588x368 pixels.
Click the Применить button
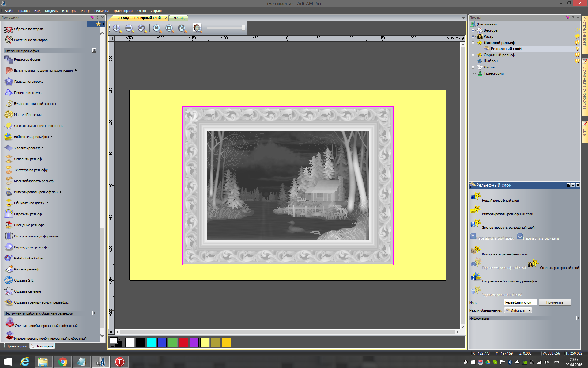tap(555, 302)
